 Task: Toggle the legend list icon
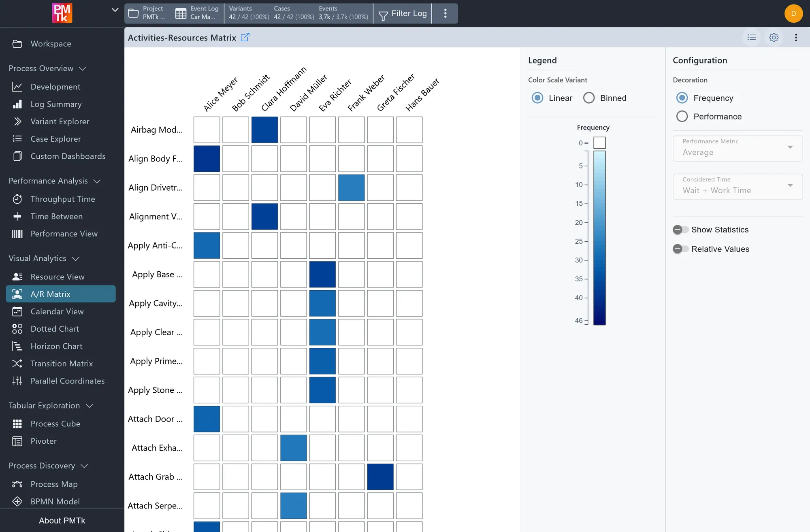(752, 37)
